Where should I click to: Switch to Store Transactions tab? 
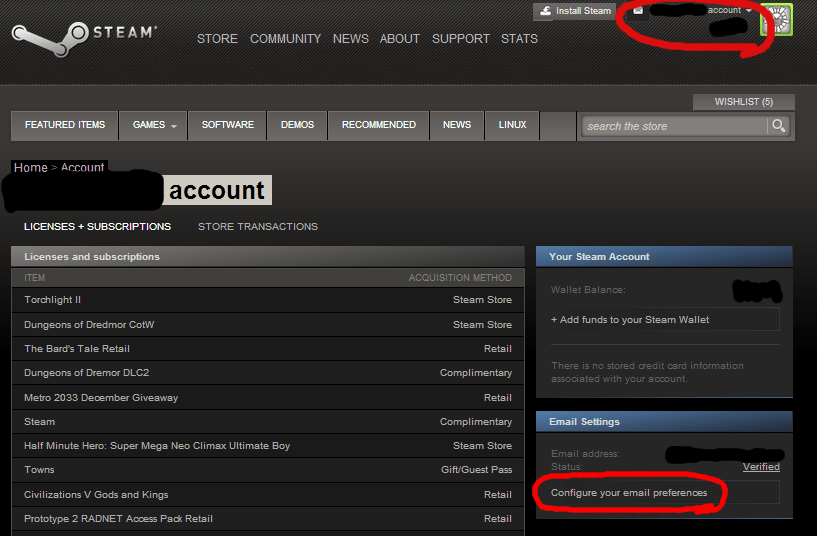pos(258,227)
